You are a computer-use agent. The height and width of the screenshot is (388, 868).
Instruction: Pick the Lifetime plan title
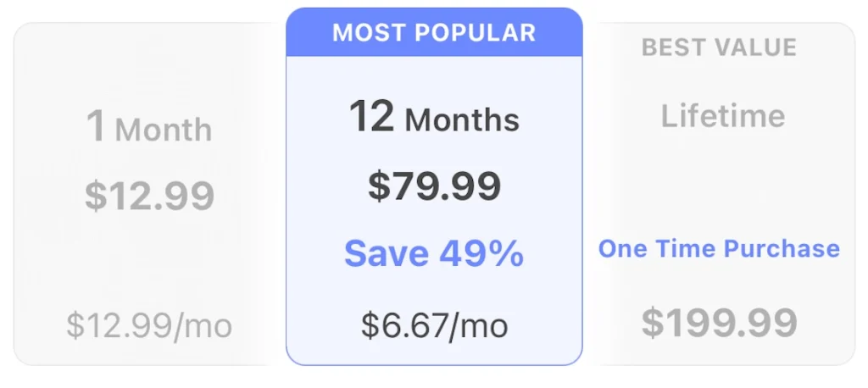click(x=722, y=116)
